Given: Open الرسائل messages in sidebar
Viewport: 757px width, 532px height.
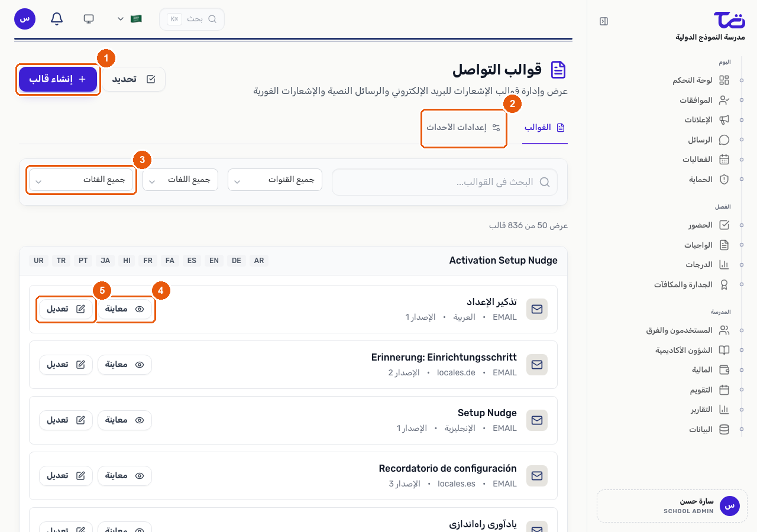Looking at the screenshot, I should pos(709,140).
